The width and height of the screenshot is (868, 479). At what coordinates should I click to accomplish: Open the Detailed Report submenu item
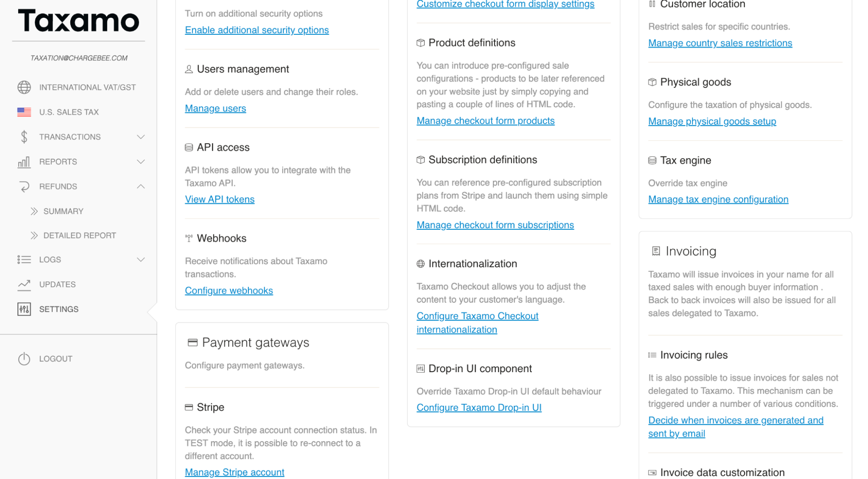click(x=79, y=235)
